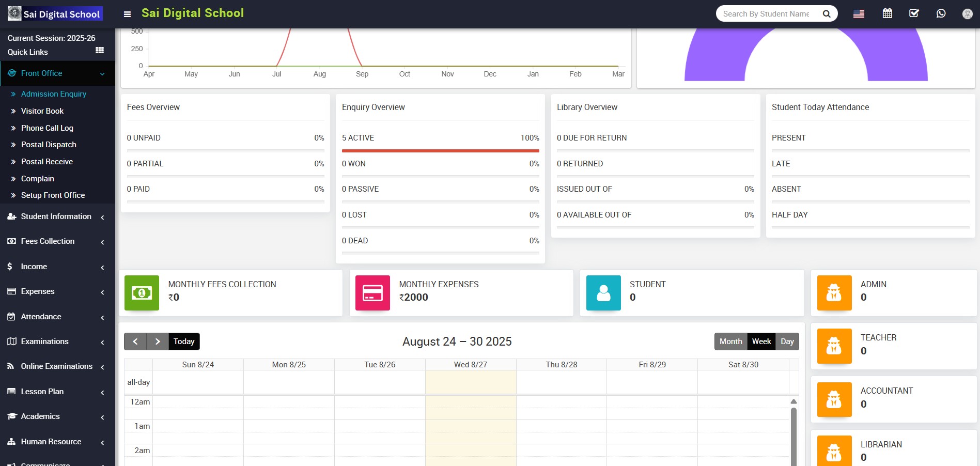Open the Phone Call Log item

[47, 128]
